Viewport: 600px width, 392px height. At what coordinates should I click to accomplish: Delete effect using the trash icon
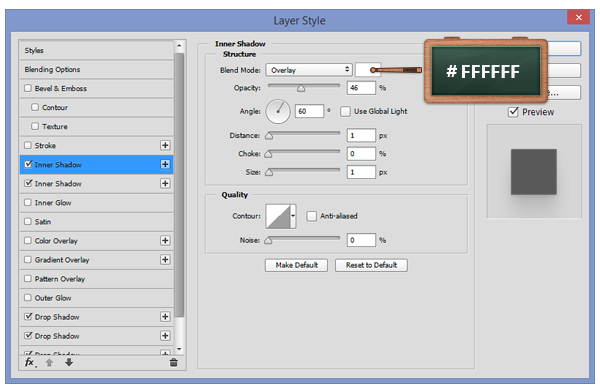173,362
